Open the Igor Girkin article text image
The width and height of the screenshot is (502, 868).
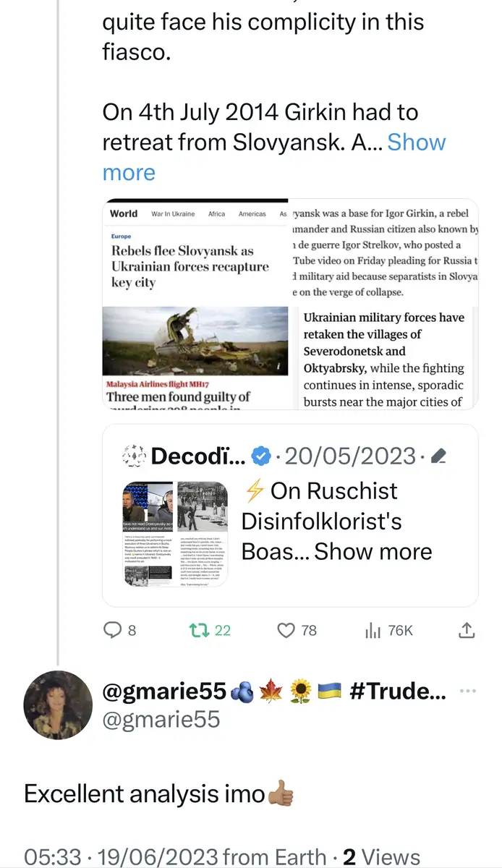[384, 252]
